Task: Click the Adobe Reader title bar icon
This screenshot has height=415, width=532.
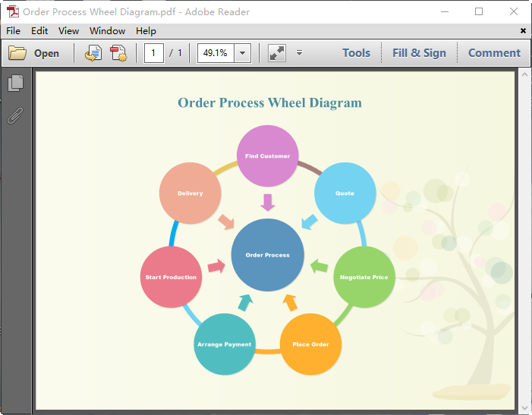Action: (x=13, y=11)
